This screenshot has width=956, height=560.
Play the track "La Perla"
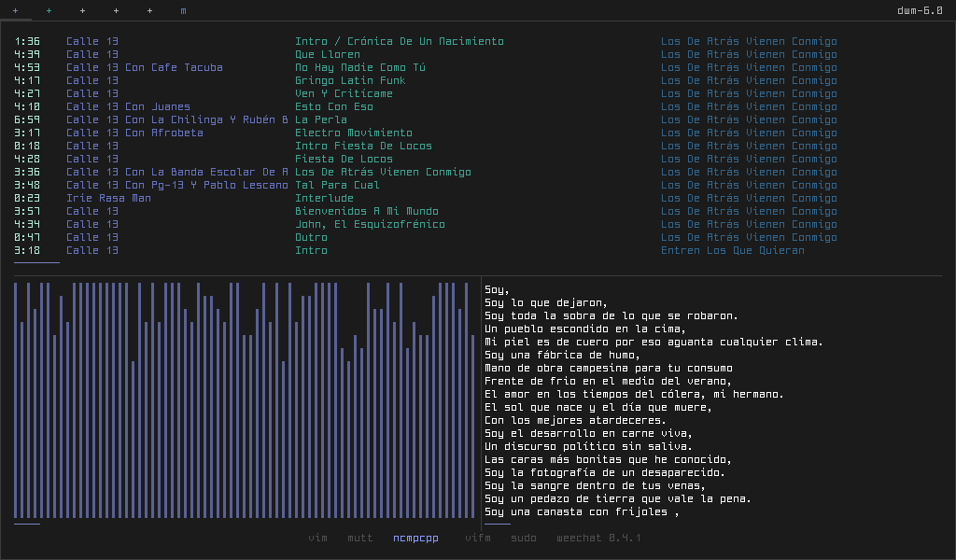[321, 119]
